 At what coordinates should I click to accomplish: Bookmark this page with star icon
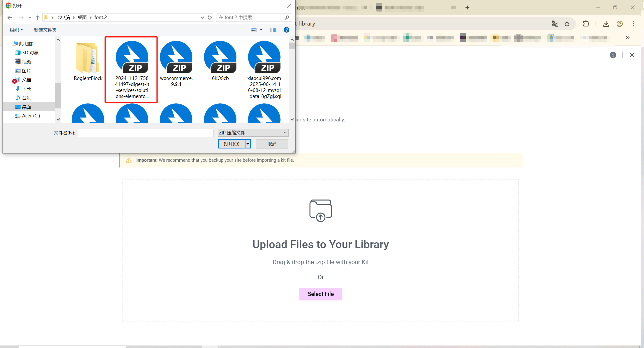[x=567, y=24]
